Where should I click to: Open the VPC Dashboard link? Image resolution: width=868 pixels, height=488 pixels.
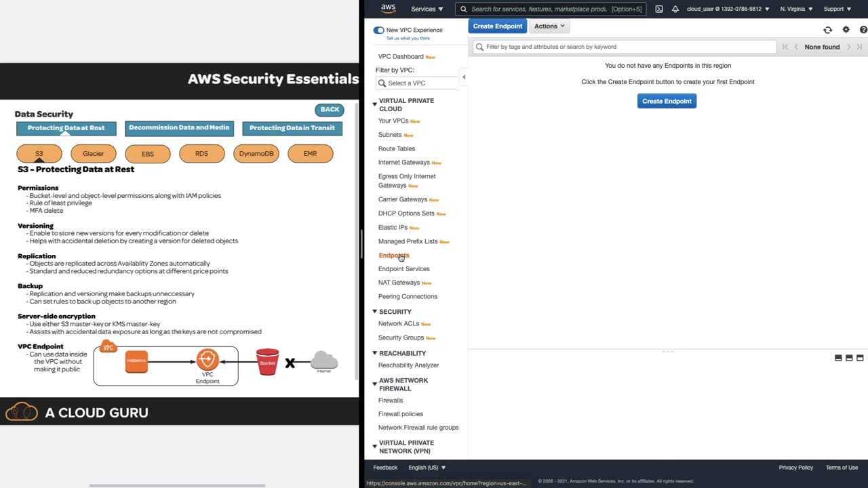[401, 57]
